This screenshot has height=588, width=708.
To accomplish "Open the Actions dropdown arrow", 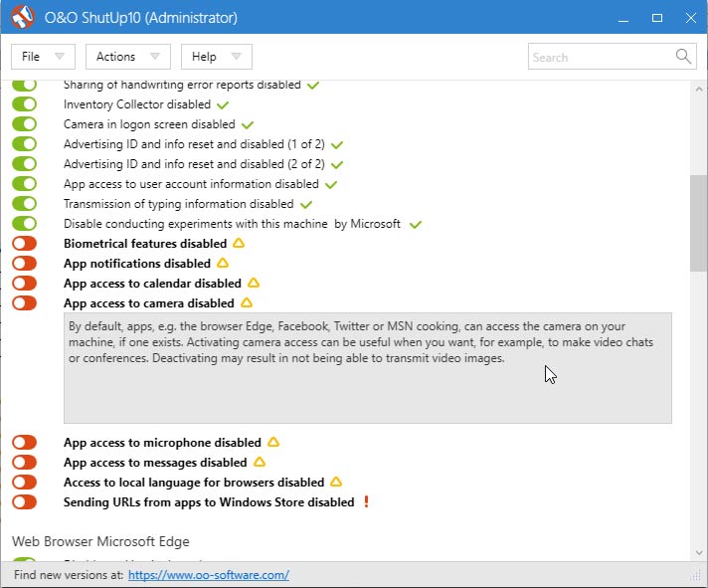I will pos(155,57).
